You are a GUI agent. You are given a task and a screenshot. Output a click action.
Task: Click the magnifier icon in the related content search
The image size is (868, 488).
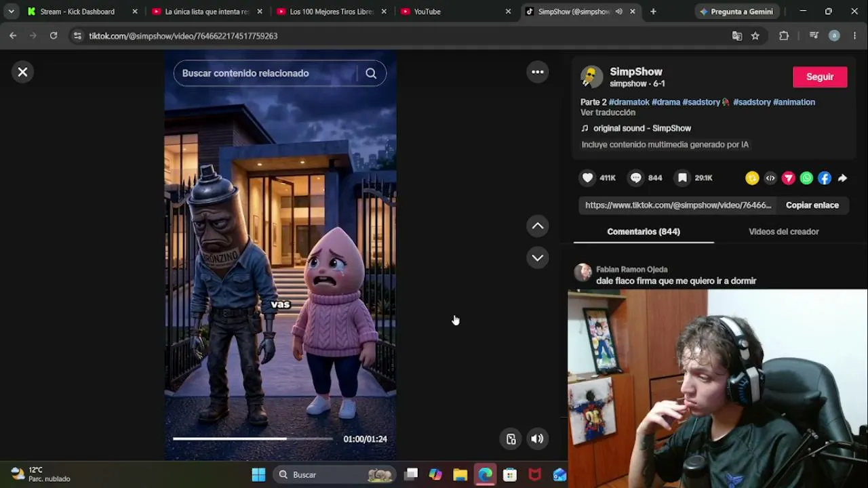[x=371, y=73]
